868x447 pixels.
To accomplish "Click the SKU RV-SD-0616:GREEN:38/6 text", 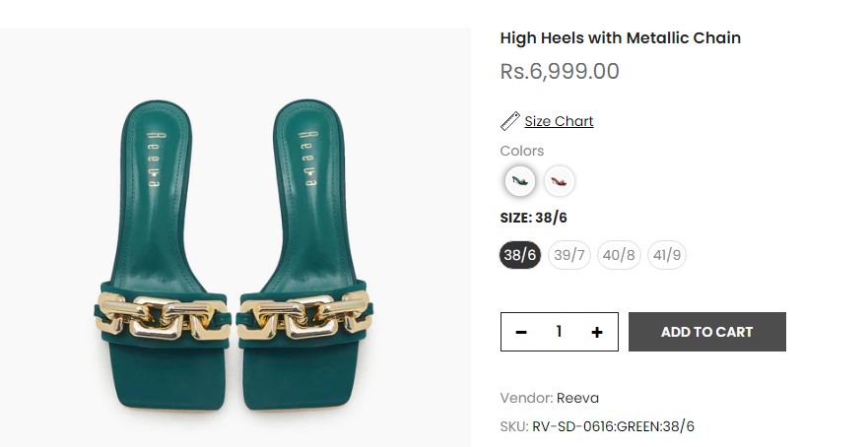I will tap(613, 426).
